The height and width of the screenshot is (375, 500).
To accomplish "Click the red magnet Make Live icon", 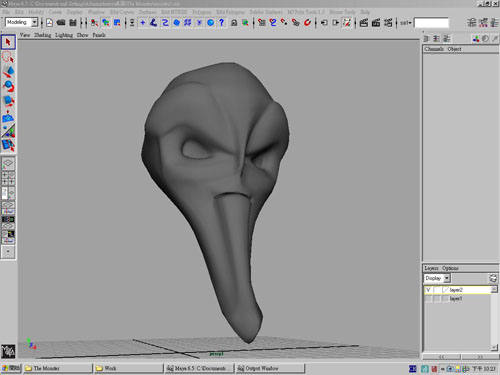I will pos(307,23).
